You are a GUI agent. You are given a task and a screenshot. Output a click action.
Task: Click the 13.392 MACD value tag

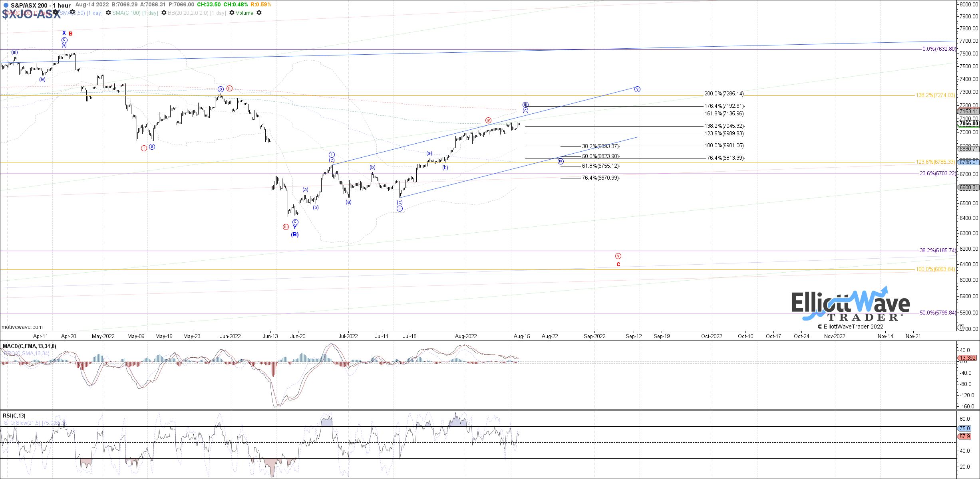pyautogui.click(x=966, y=358)
